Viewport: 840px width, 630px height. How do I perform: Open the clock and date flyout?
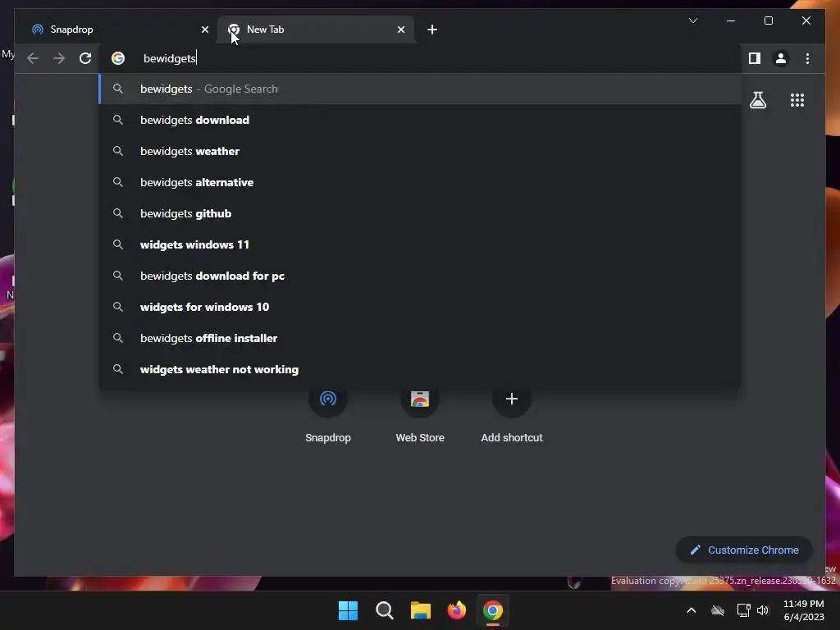pyautogui.click(x=804, y=610)
